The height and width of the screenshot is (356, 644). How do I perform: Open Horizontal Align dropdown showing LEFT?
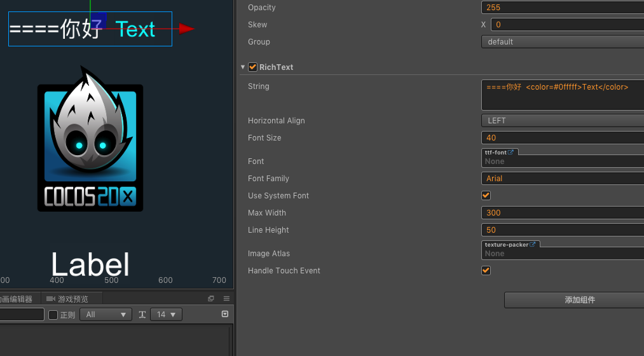(x=563, y=121)
